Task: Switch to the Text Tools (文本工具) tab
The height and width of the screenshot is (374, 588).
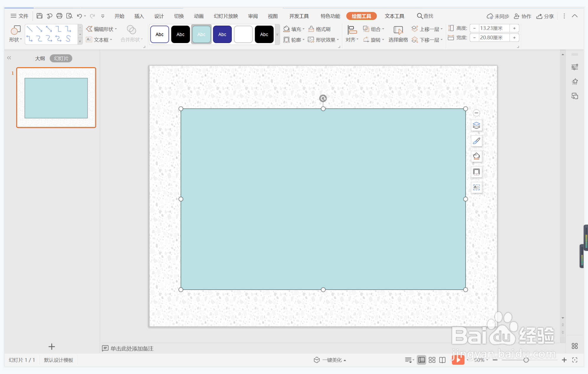Action: tap(394, 16)
